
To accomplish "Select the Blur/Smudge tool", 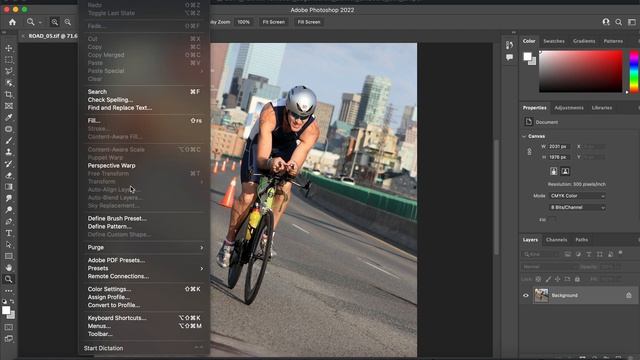I will coord(9,198).
